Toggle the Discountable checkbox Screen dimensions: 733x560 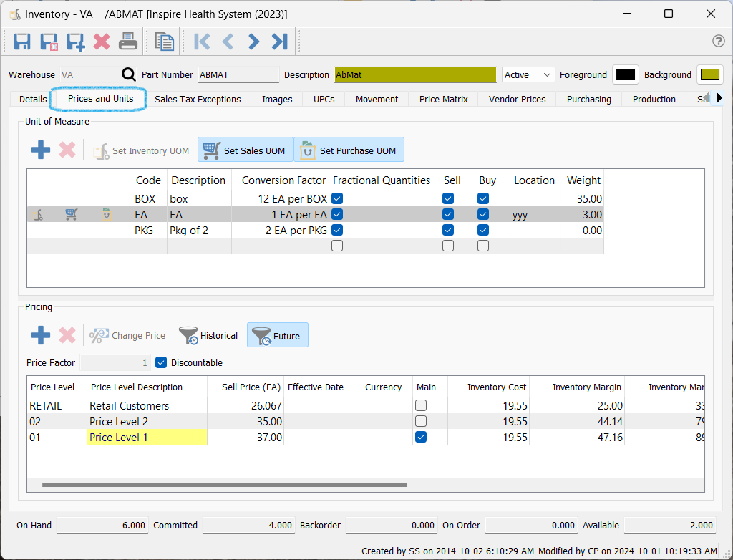(161, 362)
